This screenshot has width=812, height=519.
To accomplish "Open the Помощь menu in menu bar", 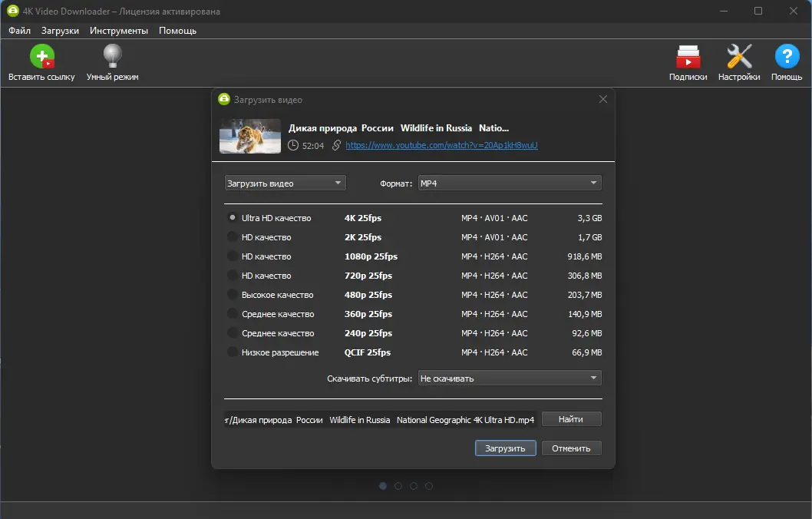I will pos(177,31).
